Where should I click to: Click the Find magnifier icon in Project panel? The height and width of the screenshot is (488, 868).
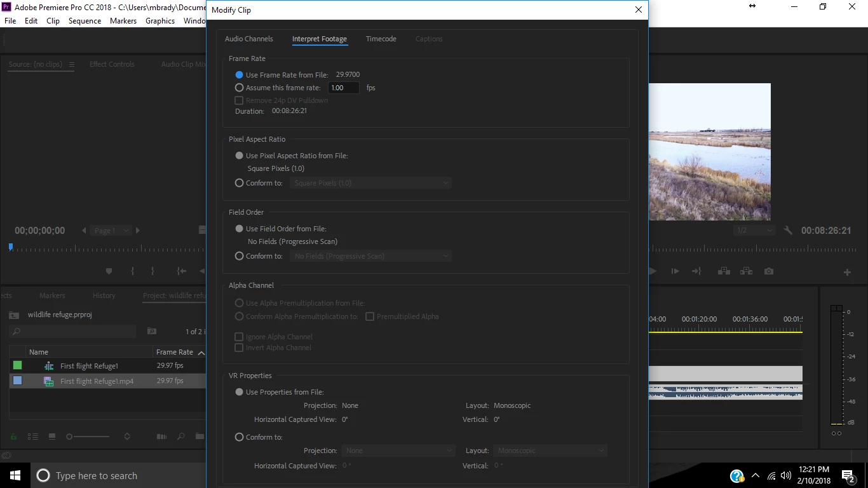181,437
